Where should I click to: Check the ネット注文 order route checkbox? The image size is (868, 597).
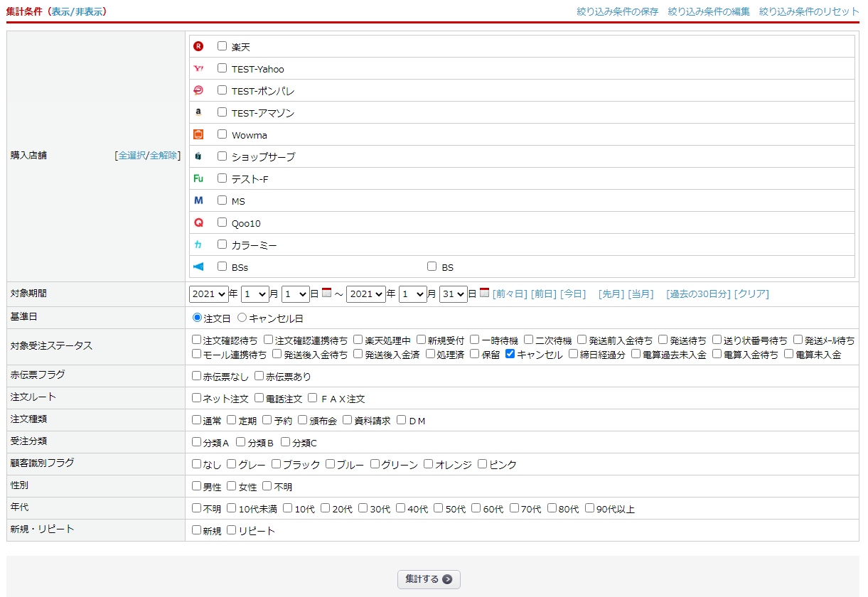coord(197,398)
